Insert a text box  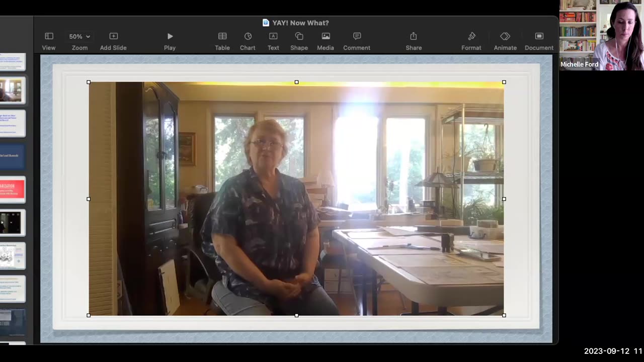[273, 41]
